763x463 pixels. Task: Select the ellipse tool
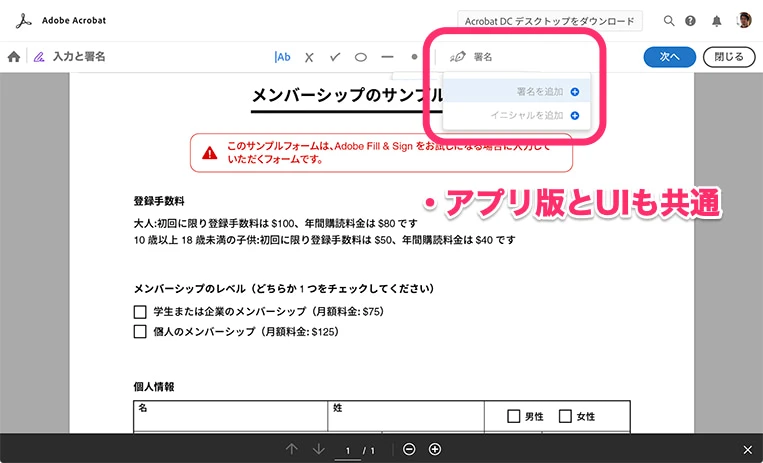point(361,57)
